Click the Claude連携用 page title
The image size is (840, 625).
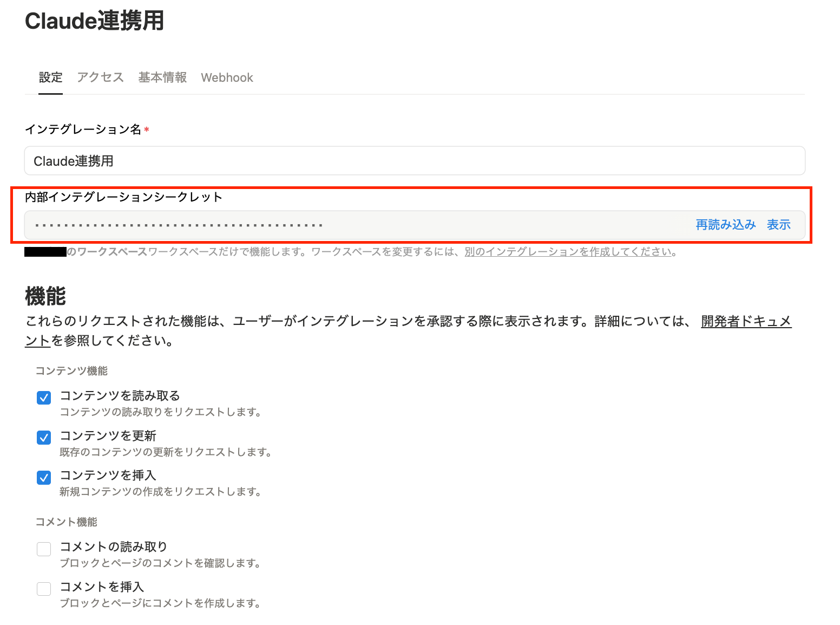(x=95, y=21)
